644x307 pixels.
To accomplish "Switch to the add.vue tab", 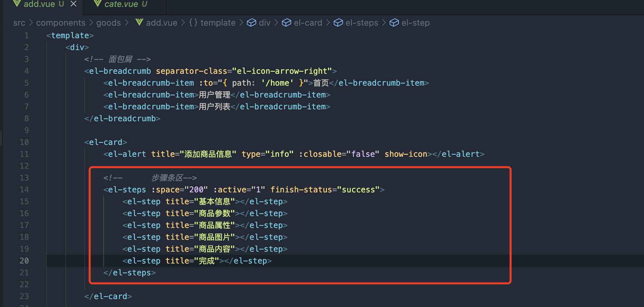I will pyautogui.click(x=39, y=4).
